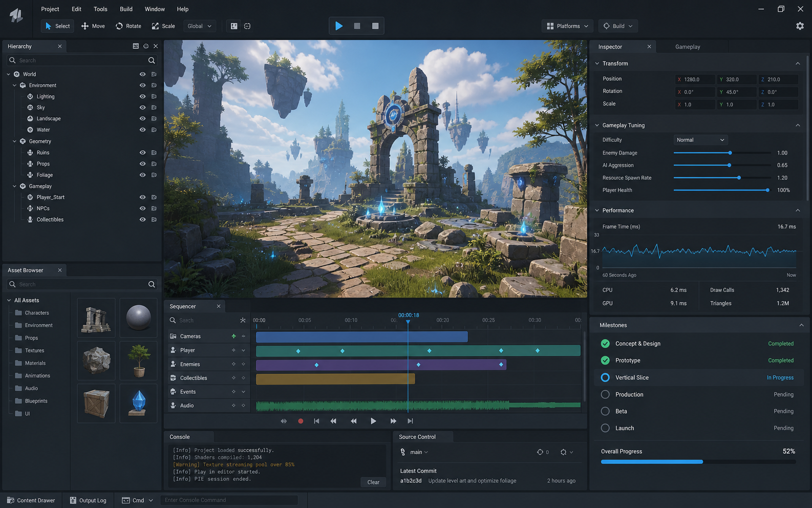
Task: Click the playhead marker at 00:00:18
Action: pyautogui.click(x=408, y=321)
